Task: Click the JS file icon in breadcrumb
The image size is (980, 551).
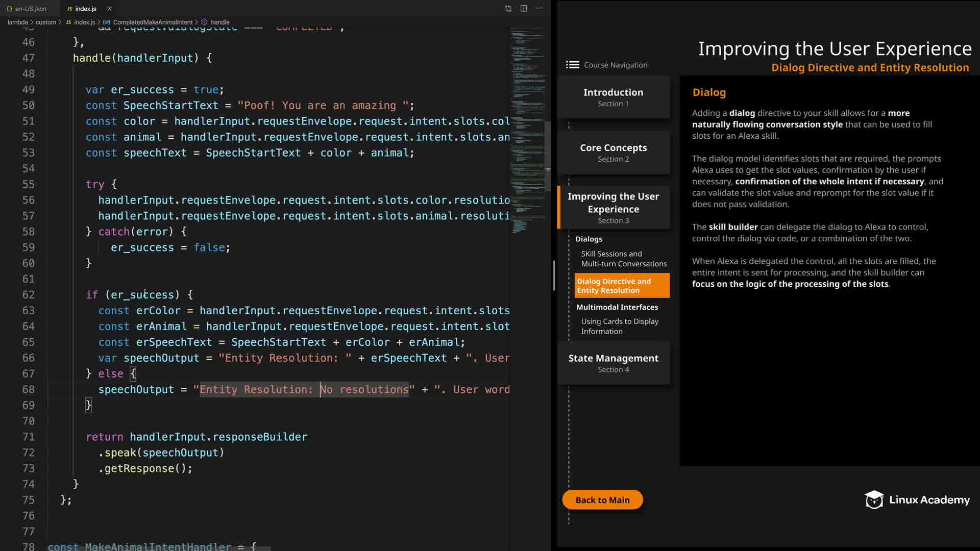Action: point(68,22)
